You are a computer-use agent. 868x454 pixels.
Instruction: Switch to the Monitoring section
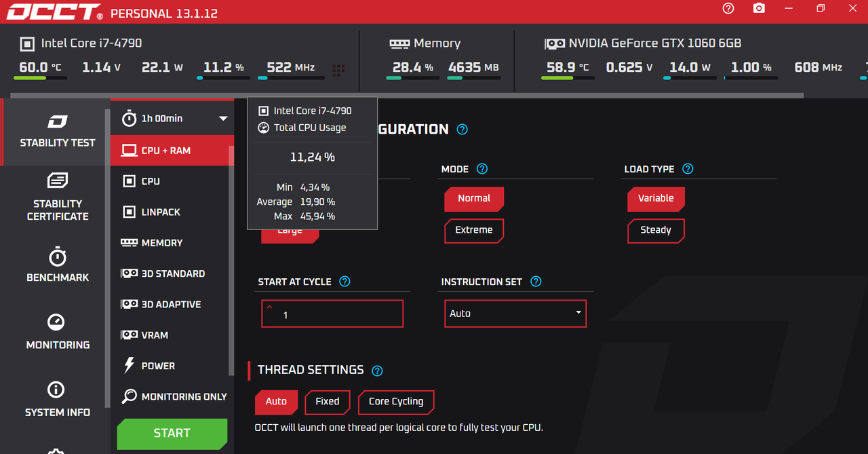(x=58, y=333)
